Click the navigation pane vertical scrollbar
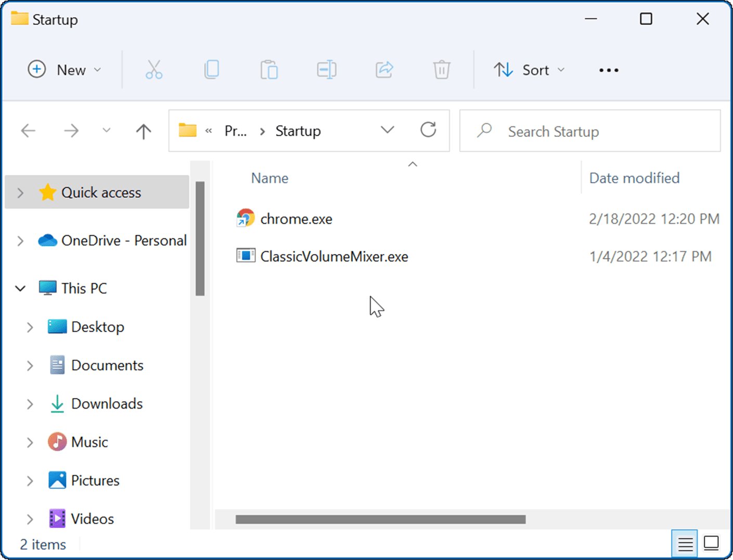The width and height of the screenshot is (733, 560). 200,239
